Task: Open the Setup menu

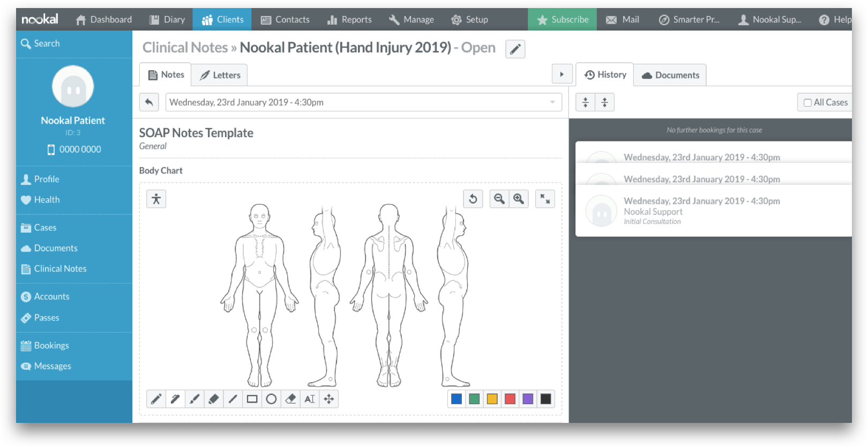Action: 469,19
